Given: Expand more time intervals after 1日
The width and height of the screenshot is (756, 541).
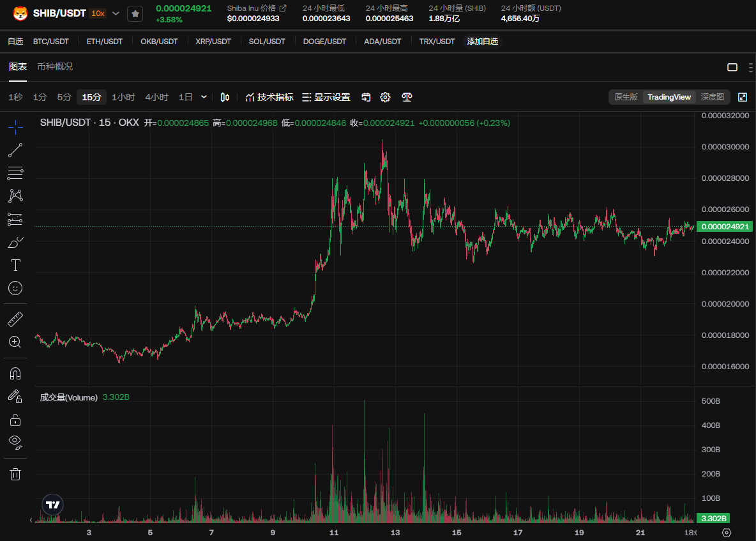Looking at the screenshot, I should [x=204, y=97].
